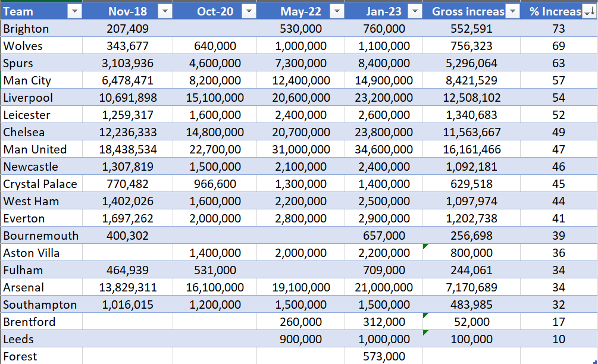
Task: Open the % Increase sorted filter dropdown
Action: [x=589, y=11]
